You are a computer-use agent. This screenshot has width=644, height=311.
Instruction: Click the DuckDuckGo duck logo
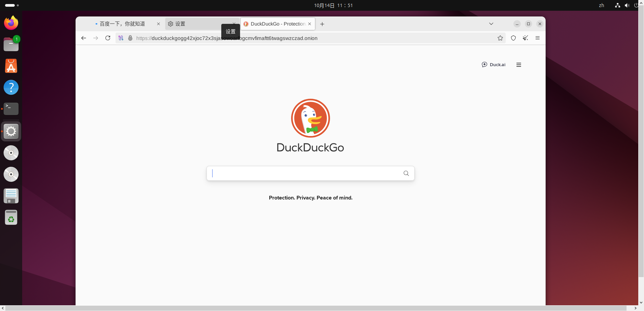(x=311, y=118)
